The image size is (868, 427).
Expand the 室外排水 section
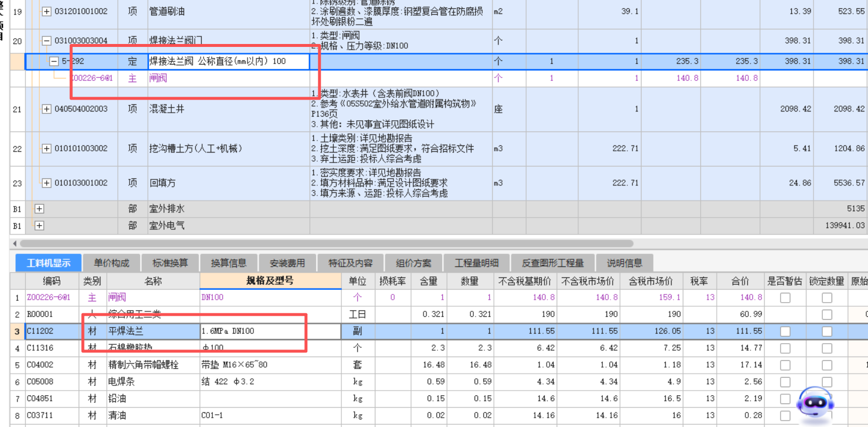[39, 209]
